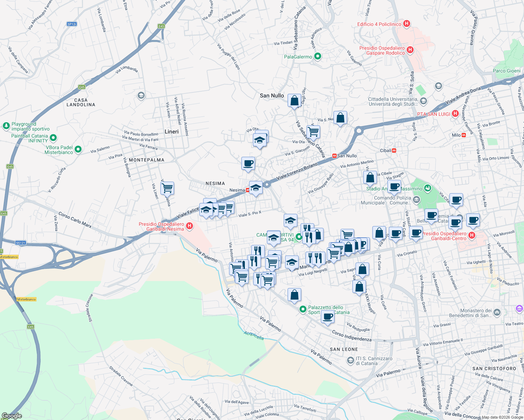Select the PTA SAN LUIGI hospital marker
Screen dimensions: 524x420
coord(455,114)
